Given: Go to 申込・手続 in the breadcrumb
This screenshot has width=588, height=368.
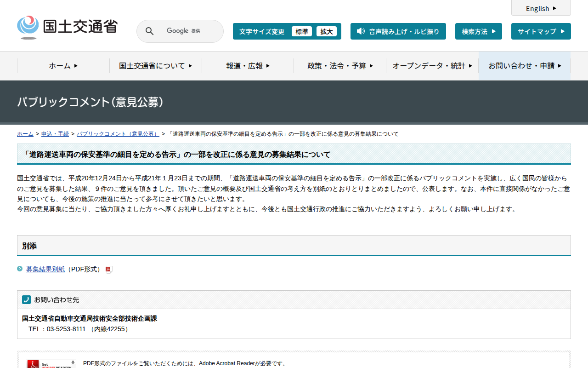Looking at the screenshot, I should pos(55,134).
